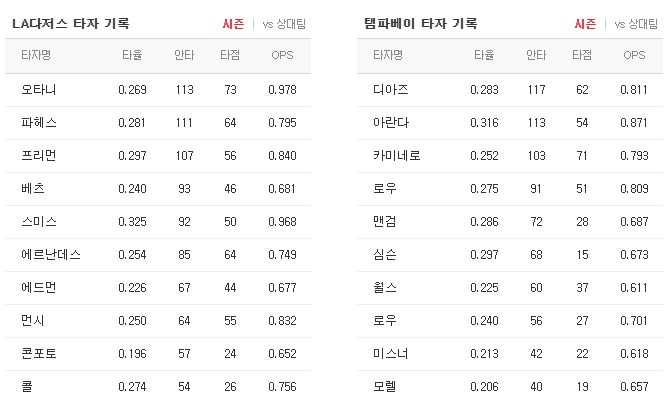Click 타율 column header in LA다저스 table
The image size is (666, 406).
(132, 55)
